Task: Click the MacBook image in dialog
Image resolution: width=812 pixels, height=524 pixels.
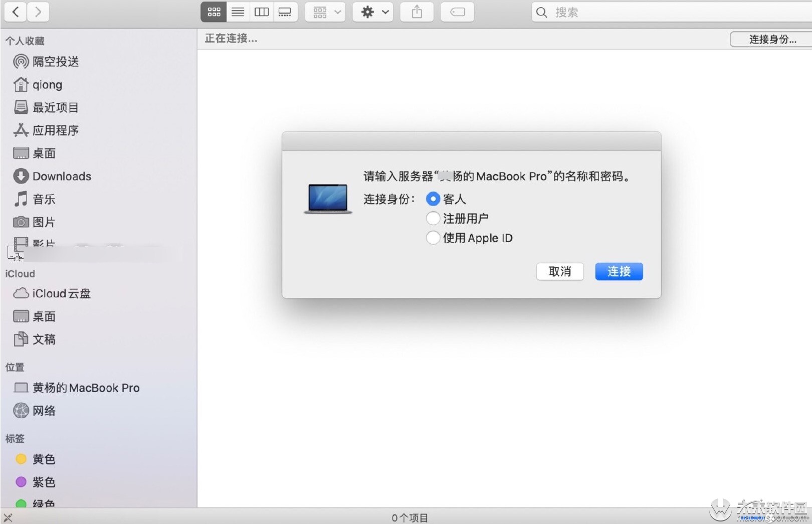Action: click(328, 199)
